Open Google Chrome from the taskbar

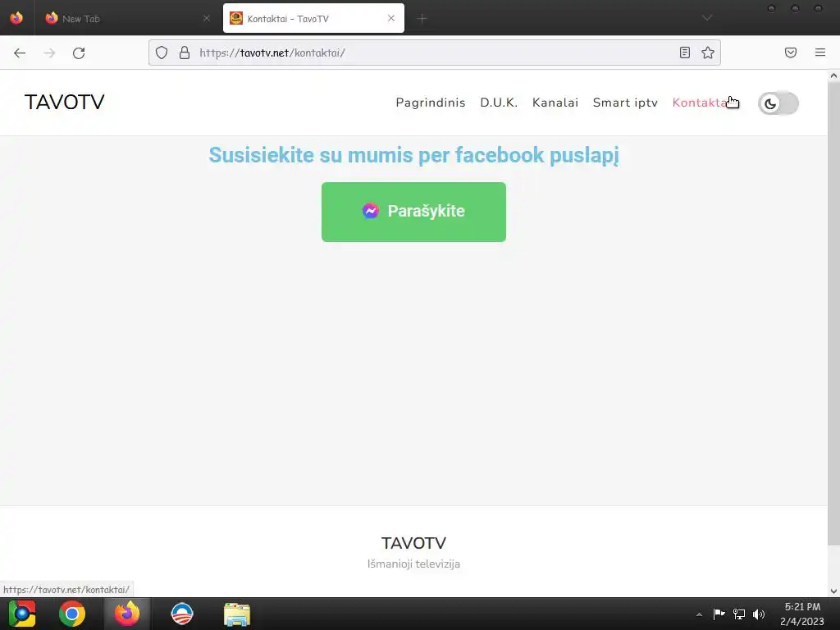72,614
